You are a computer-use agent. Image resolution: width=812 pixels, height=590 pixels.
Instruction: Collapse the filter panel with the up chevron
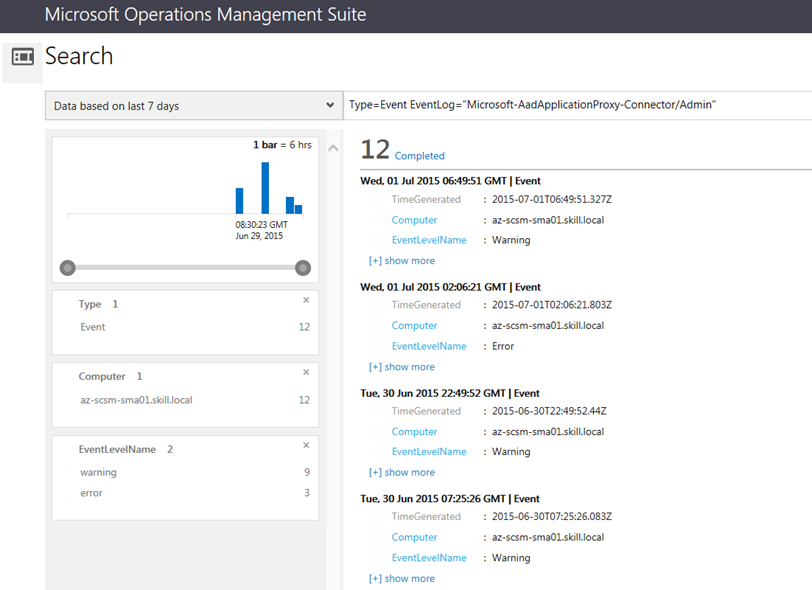click(x=334, y=149)
